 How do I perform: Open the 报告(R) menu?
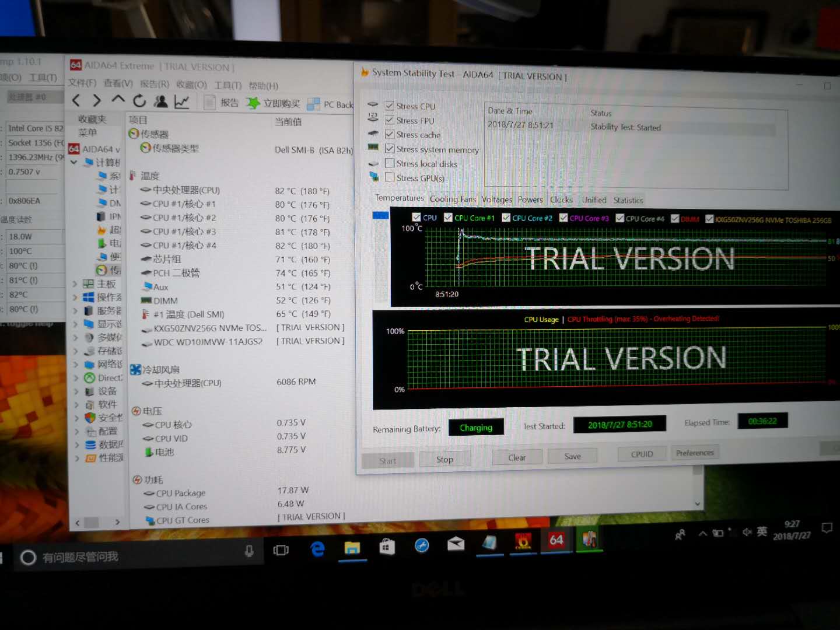pos(155,84)
